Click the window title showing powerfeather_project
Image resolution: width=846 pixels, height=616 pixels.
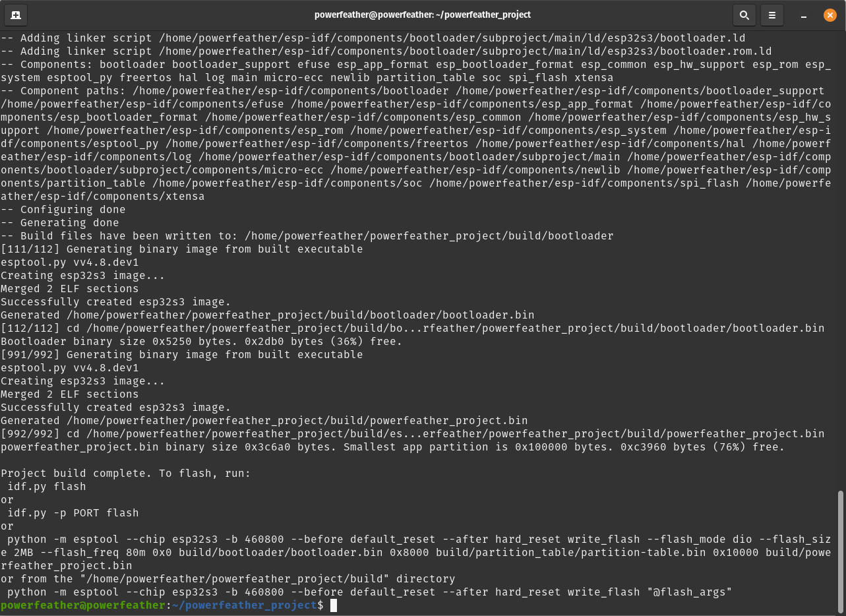click(423, 15)
